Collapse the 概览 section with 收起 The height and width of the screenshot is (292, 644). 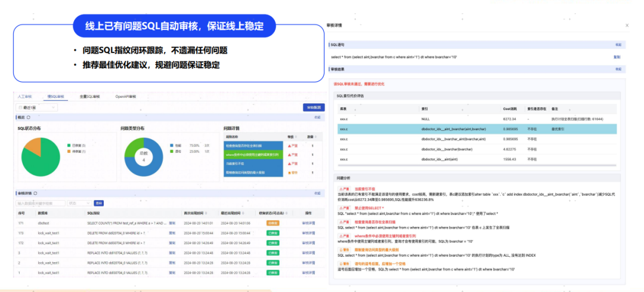point(317,118)
